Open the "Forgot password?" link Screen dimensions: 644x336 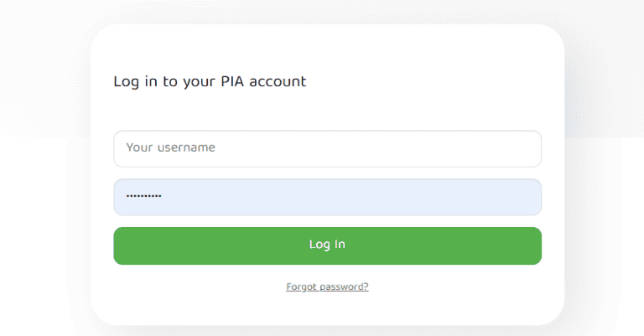[x=327, y=287]
